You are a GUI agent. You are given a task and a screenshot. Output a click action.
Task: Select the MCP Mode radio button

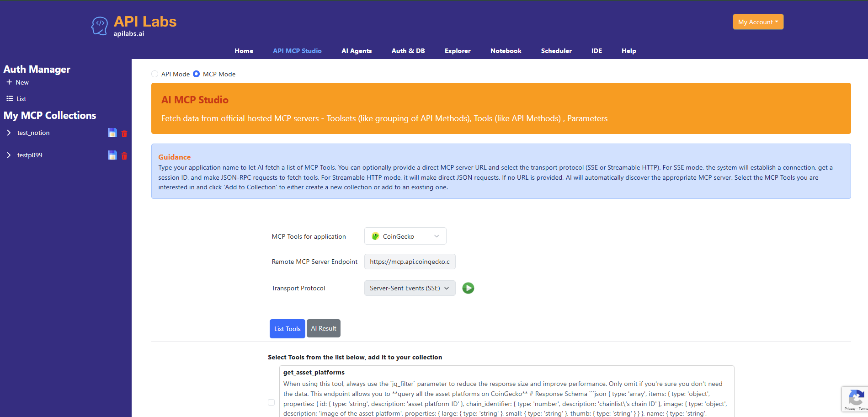(x=197, y=74)
